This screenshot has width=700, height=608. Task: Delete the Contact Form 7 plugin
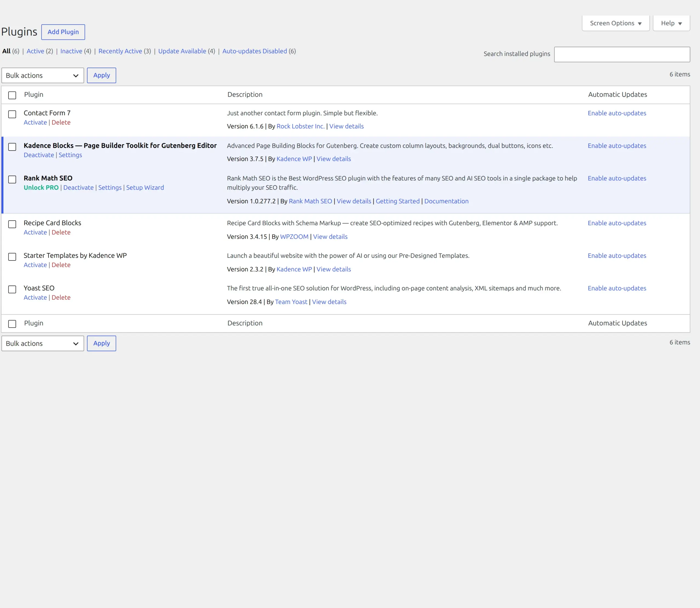(x=61, y=122)
